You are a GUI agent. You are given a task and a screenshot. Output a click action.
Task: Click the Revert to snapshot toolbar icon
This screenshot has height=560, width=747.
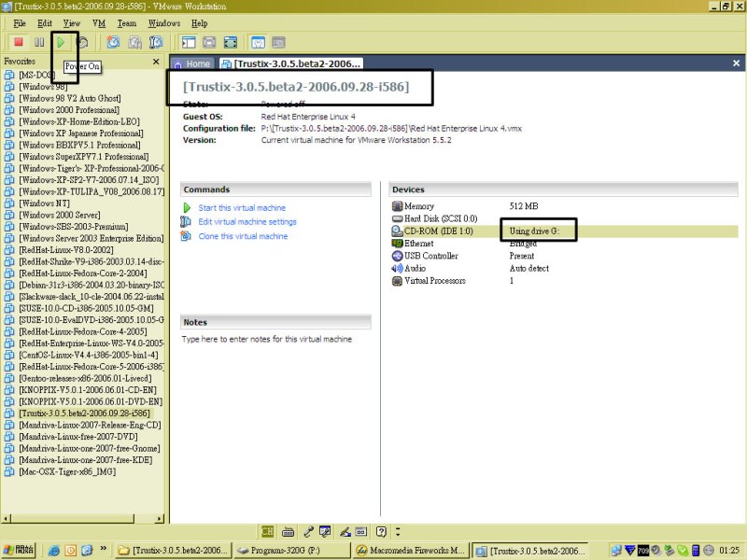click(134, 42)
